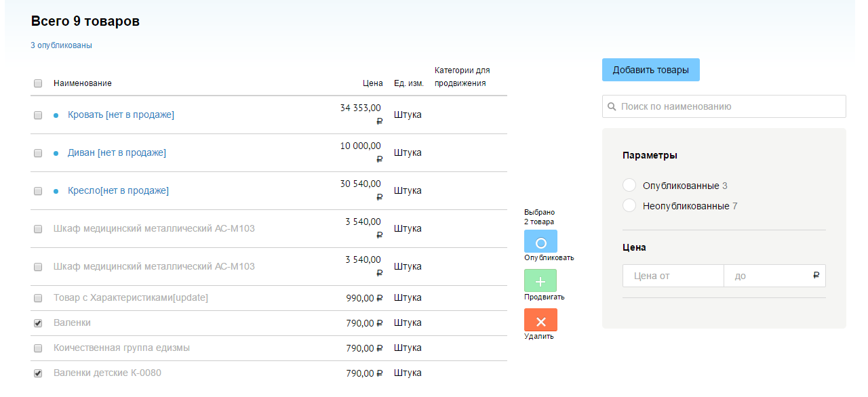
Task: Click the magnifier icon in the search field
Action: [612, 107]
